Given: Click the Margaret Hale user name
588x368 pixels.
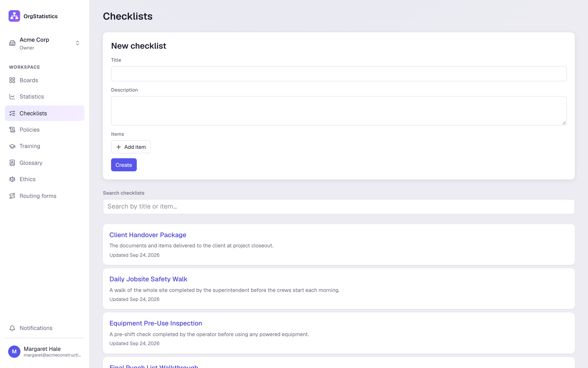Looking at the screenshot, I should pyautogui.click(x=42, y=349).
